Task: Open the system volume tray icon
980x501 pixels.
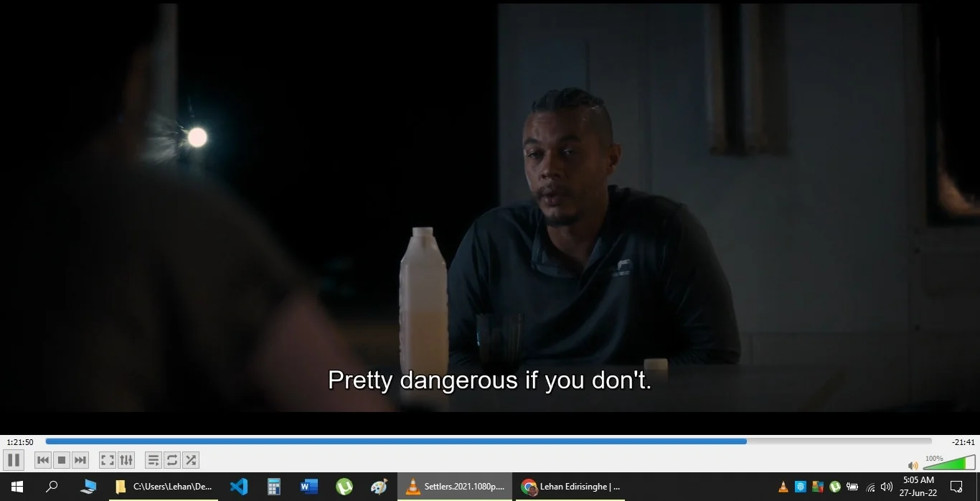Action: (887, 487)
